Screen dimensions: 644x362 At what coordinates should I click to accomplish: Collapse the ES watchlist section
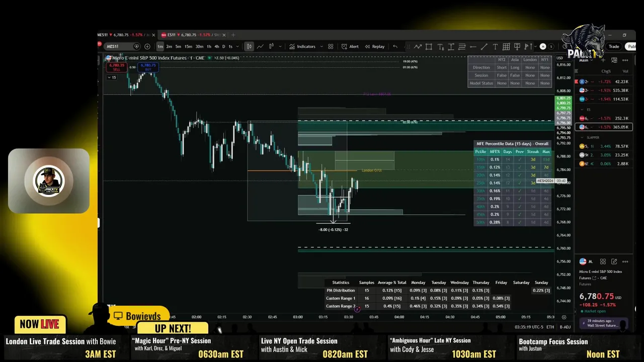pyautogui.click(x=582, y=110)
